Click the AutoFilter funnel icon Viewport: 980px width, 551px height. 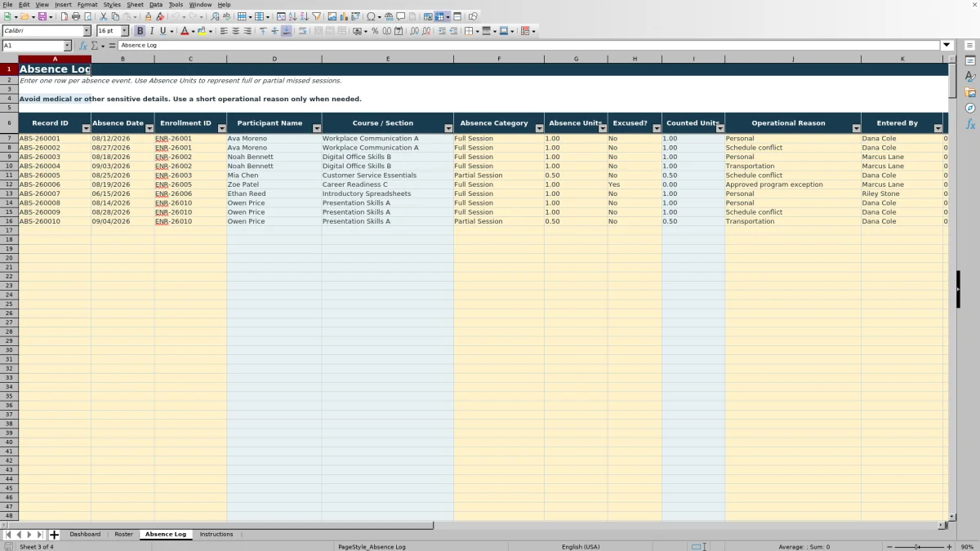click(316, 16)
